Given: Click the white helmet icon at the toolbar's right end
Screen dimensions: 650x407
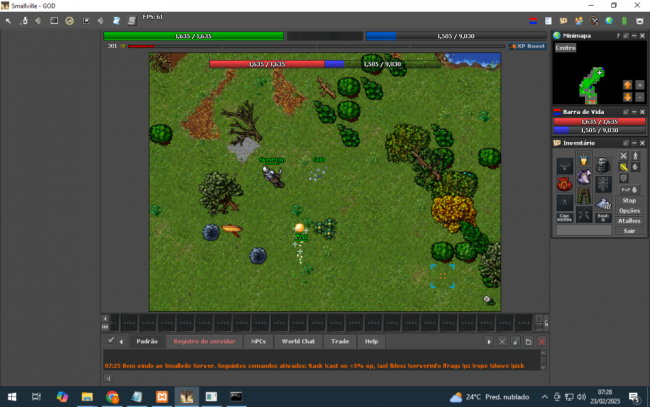Looking at the screenshot, I should 640,21.
